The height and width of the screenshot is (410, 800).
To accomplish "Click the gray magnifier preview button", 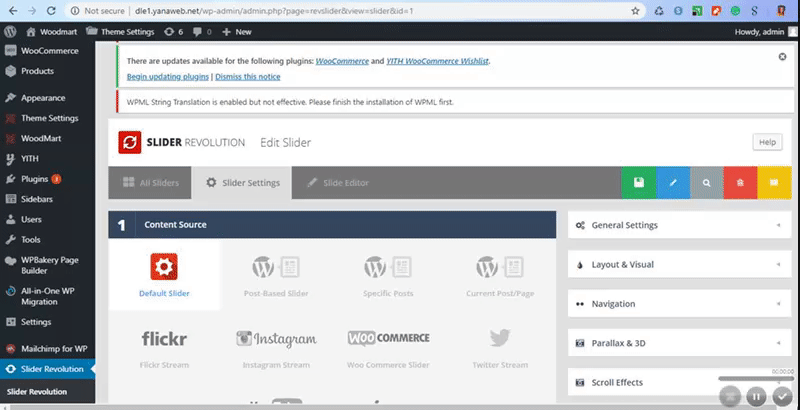I will (x=707, y=183).
